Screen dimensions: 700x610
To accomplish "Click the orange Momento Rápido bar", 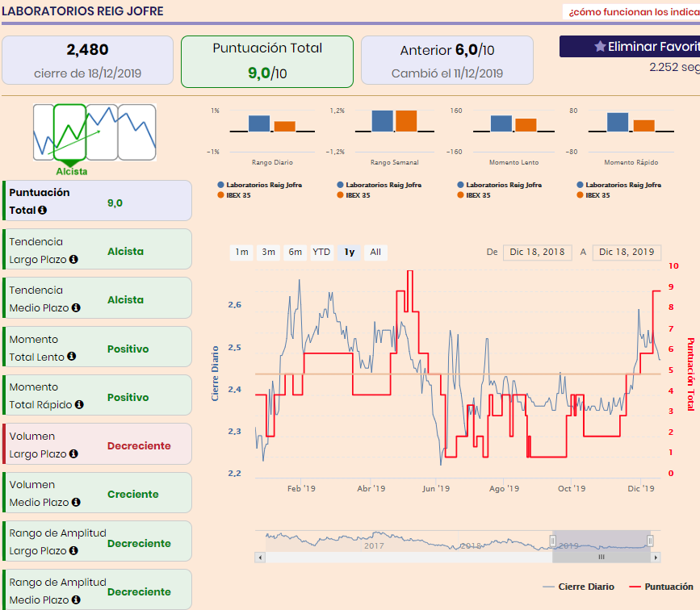I will [x=643, y=125].
